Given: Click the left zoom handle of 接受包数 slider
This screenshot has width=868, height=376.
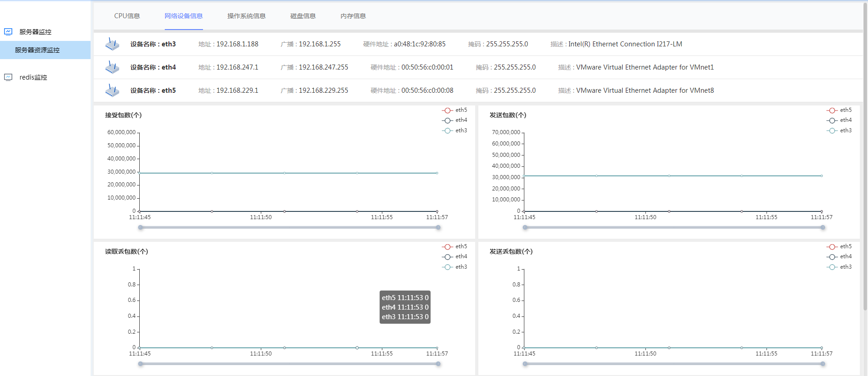Looking at the screenshot, I should pos(141,227).
